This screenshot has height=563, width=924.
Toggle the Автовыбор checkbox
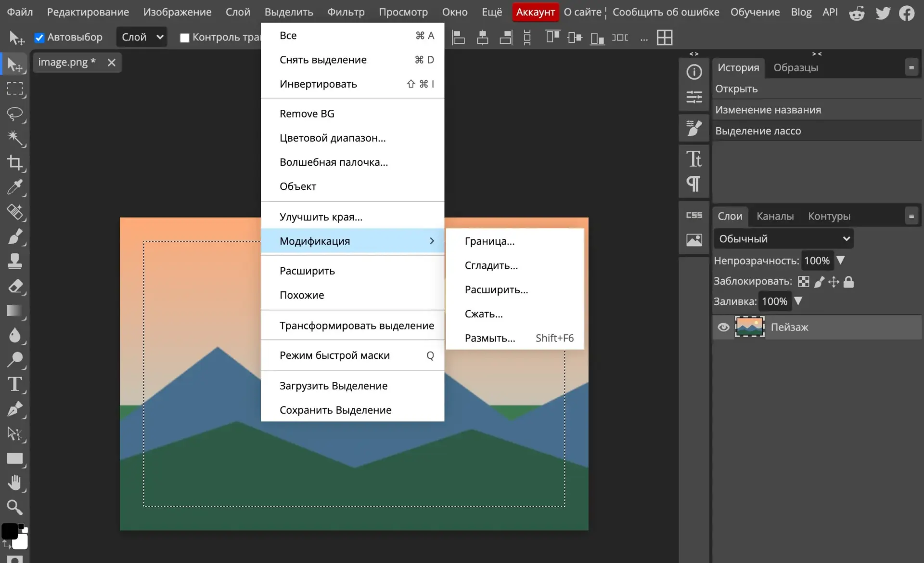click(x=39, y=38)
